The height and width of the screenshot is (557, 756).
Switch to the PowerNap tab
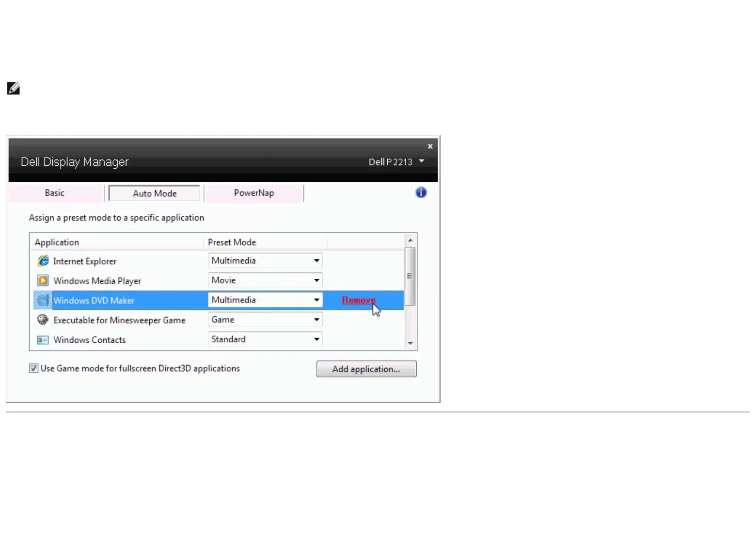[x=254, y=193]
